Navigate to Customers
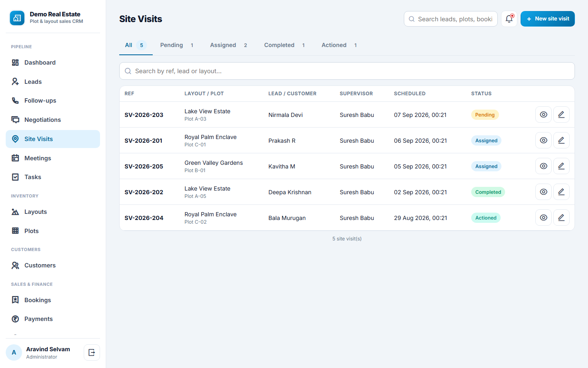588x368 pixels. 53,265
